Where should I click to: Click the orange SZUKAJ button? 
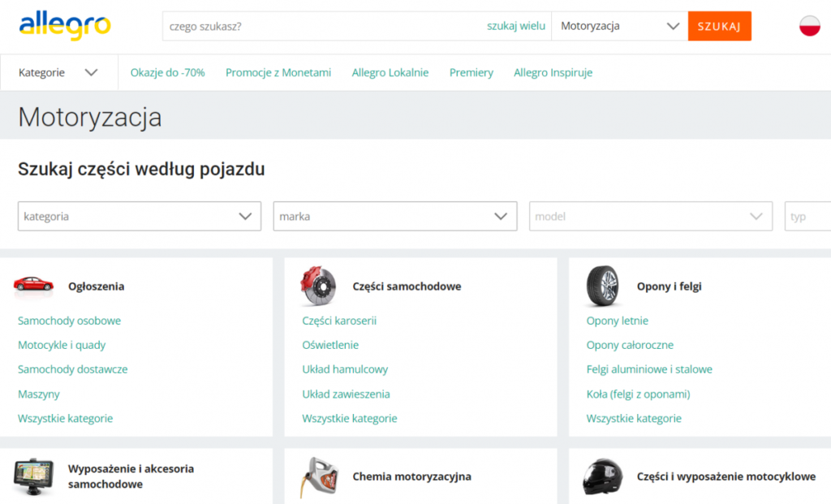tap(719, 26)
